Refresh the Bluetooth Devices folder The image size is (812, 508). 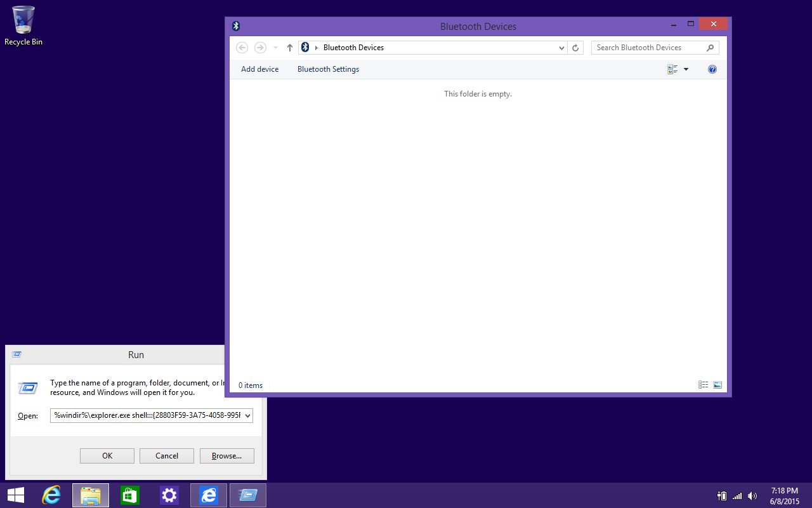point(575,48)
